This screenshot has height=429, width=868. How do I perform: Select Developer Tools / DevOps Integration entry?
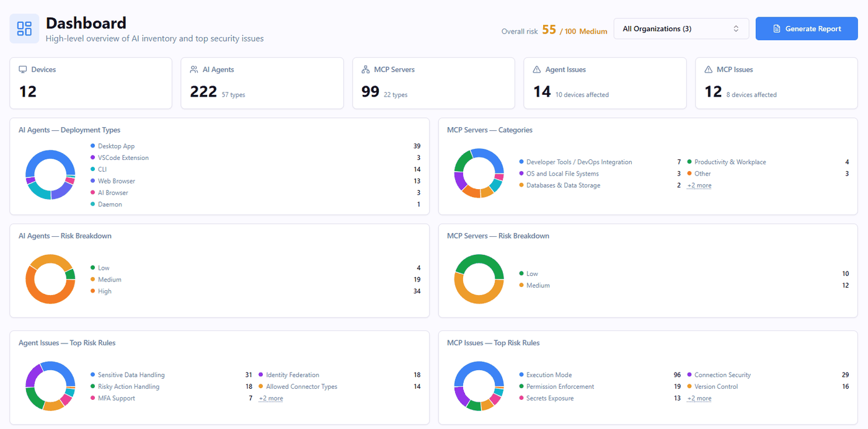click(x=600, y=162)
